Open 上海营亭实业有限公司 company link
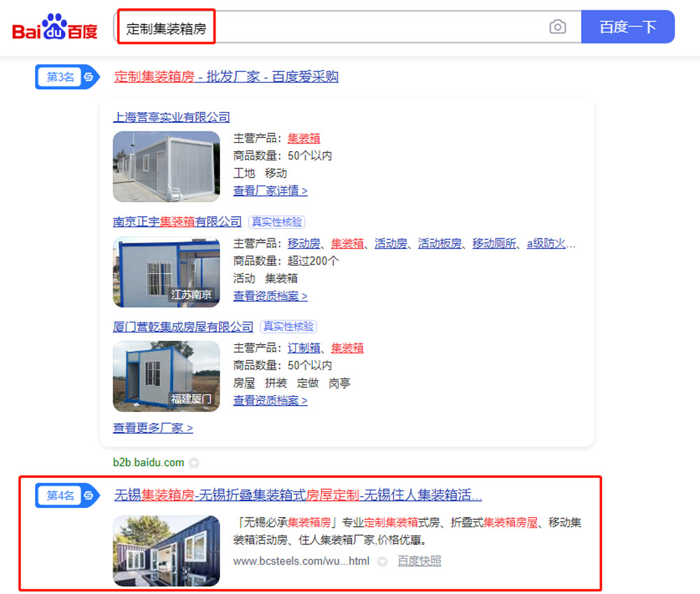700x594 pixels. coord(171,117)
